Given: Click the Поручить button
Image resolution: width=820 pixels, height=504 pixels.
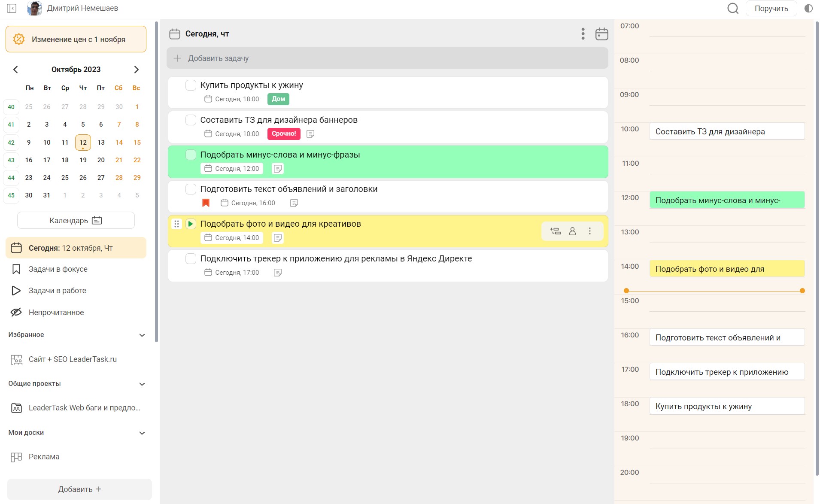Looking at the screenshot, I should pos(771,9).
